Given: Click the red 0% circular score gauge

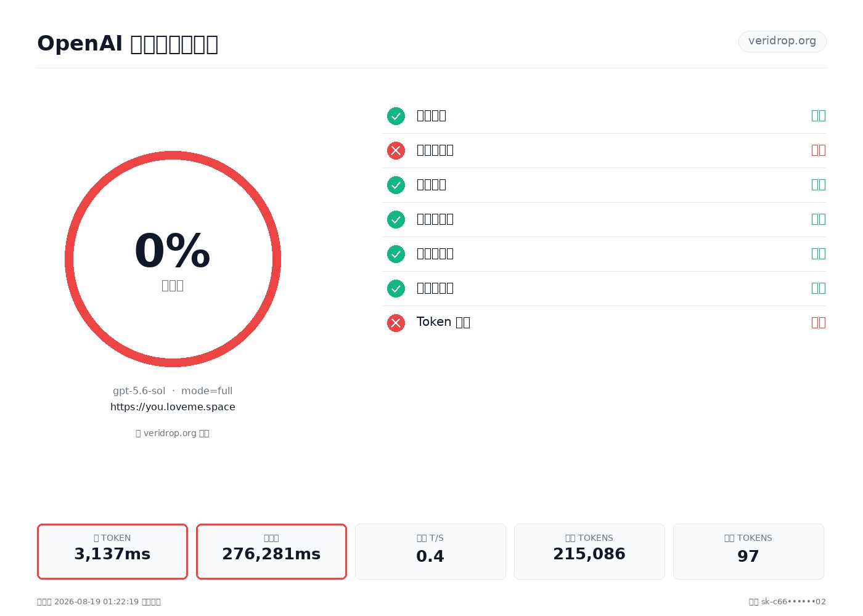Looking at the screenshot, I should [173, 259].
